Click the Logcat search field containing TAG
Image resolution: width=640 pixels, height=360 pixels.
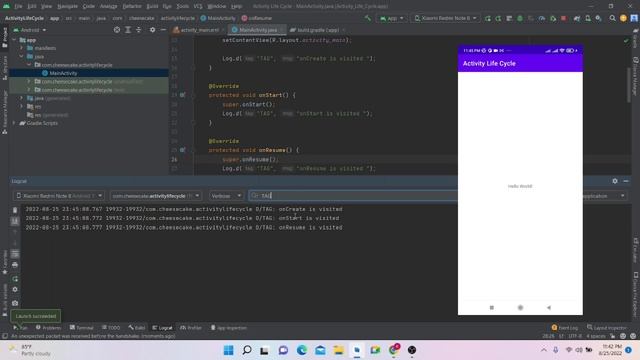coord(353,196)
